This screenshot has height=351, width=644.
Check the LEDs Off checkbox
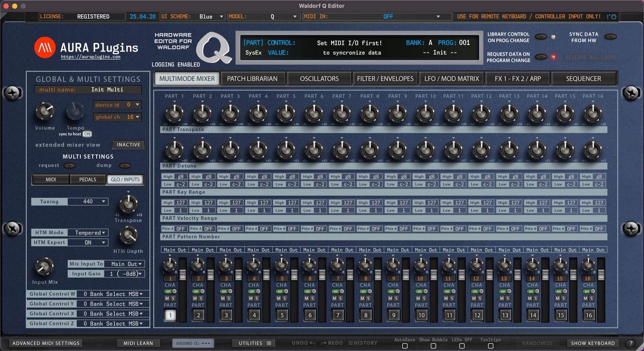[462, 346]
